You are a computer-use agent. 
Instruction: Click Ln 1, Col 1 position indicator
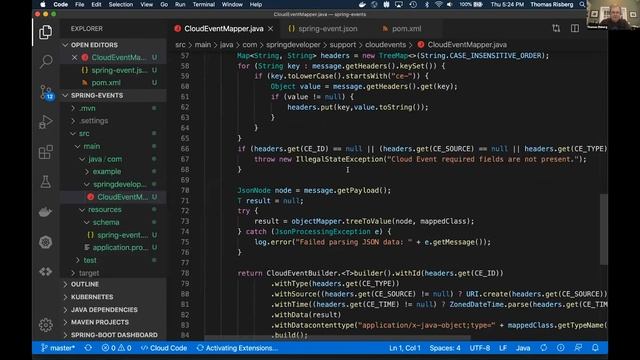[x=404, y=348]
